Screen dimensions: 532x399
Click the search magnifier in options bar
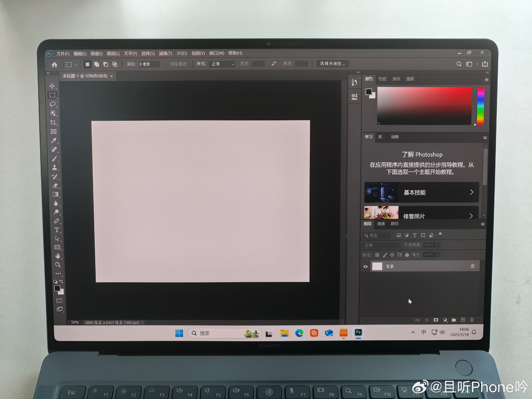point(459,64)
